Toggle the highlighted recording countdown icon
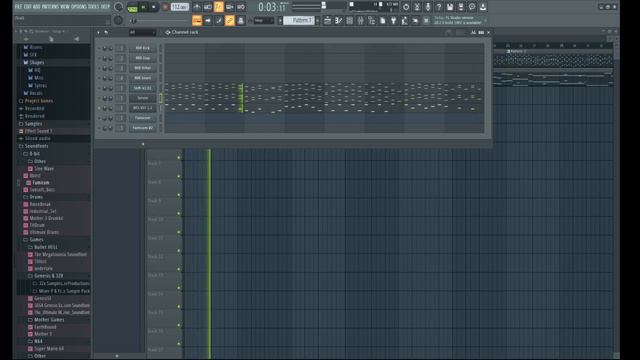 tap(219, 7)
